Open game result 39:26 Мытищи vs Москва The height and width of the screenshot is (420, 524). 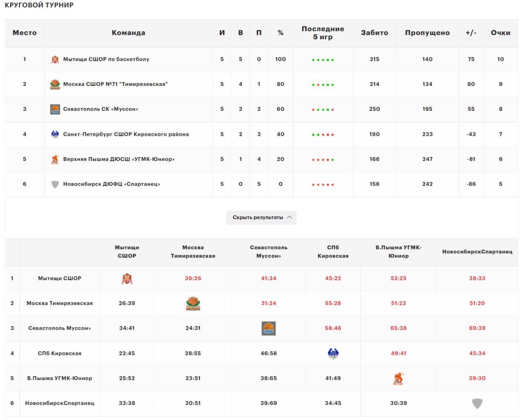(x=193, y=279)
